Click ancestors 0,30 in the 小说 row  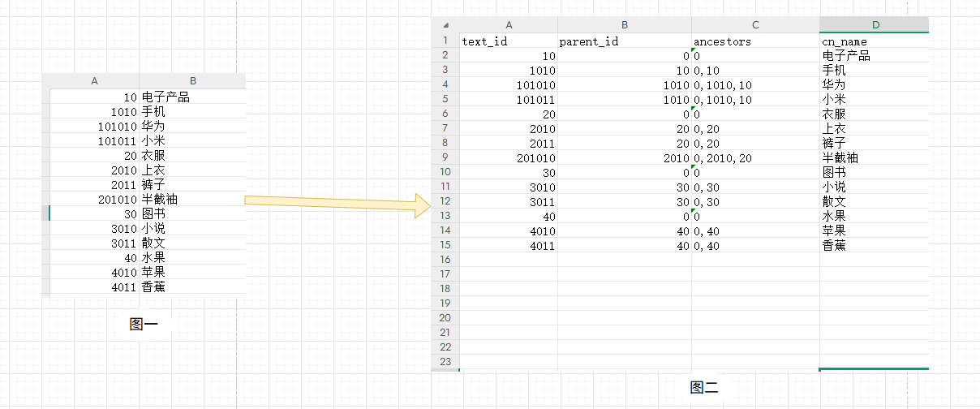pos(755,187)
